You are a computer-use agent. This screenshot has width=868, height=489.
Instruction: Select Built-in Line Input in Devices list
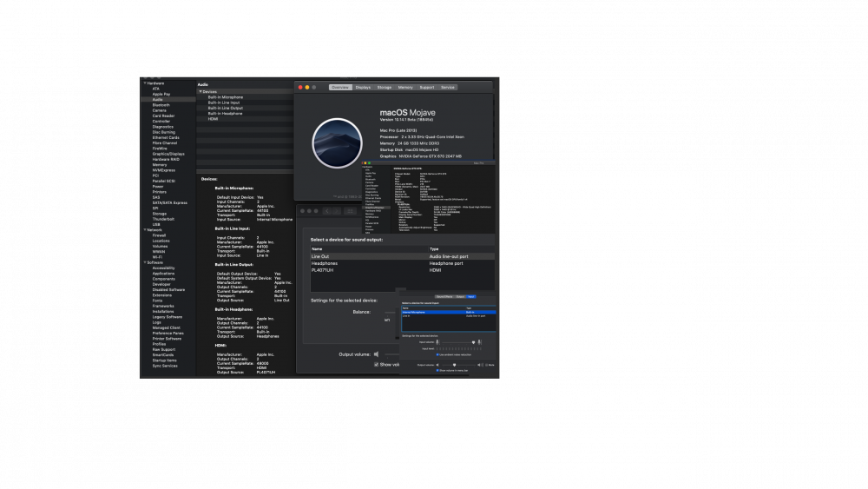(224, 102)
